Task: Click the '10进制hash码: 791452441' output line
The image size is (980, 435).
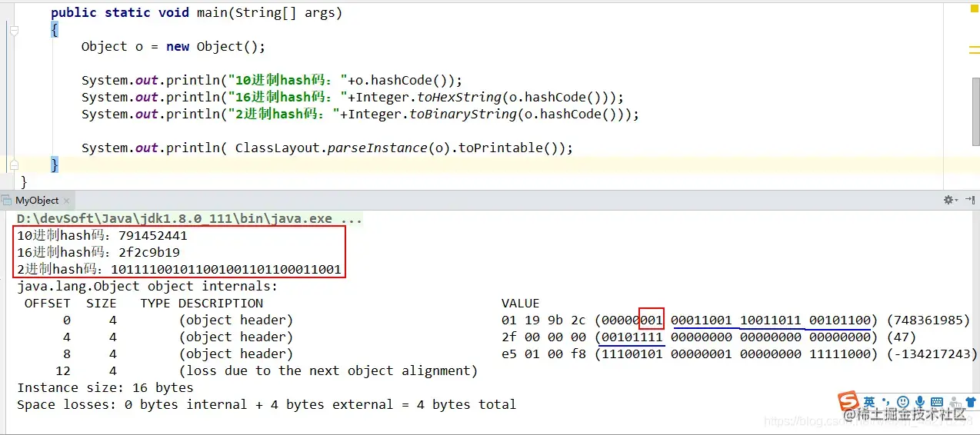Action: tap(102, 235)
